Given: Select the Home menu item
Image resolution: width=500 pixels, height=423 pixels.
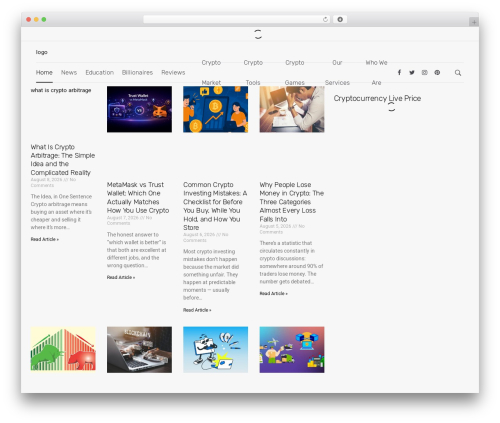Looking at the screenshot, I should point(44,72).
